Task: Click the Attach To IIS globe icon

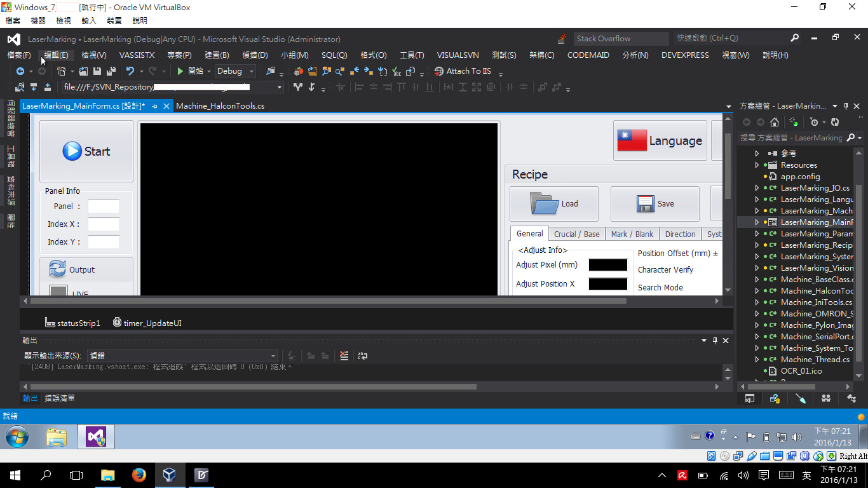Action: click(439, 71)
